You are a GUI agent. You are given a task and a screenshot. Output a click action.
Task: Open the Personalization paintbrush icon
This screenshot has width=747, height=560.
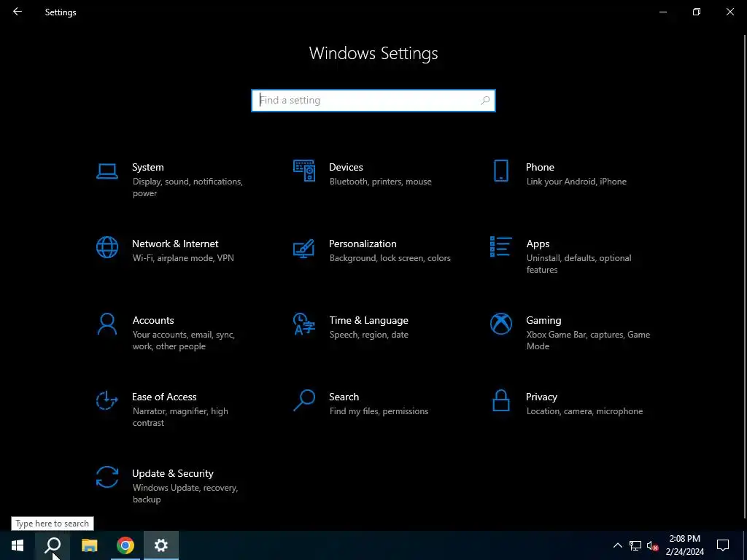[x=304, y=248]
